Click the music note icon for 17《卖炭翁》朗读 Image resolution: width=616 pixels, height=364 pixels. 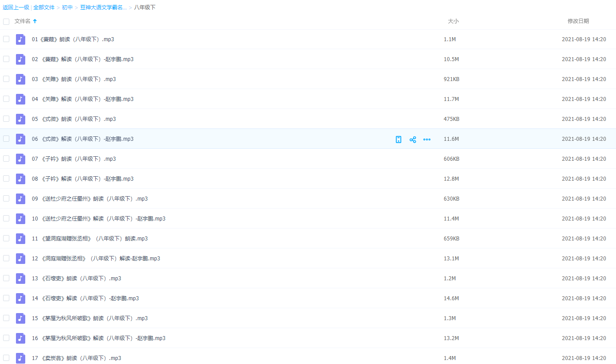(20, 358)
